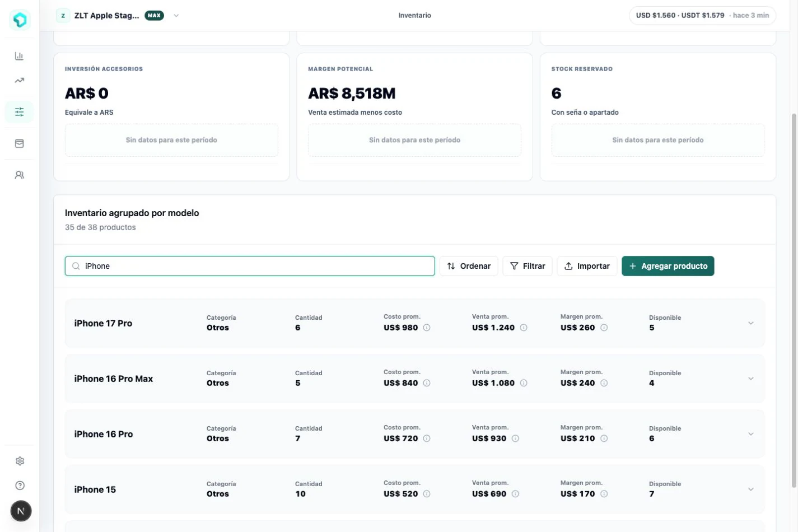Screen dimensions: 798x532
Task: Show info for iPhone 15 venta prom.
Action: (515, 494)
